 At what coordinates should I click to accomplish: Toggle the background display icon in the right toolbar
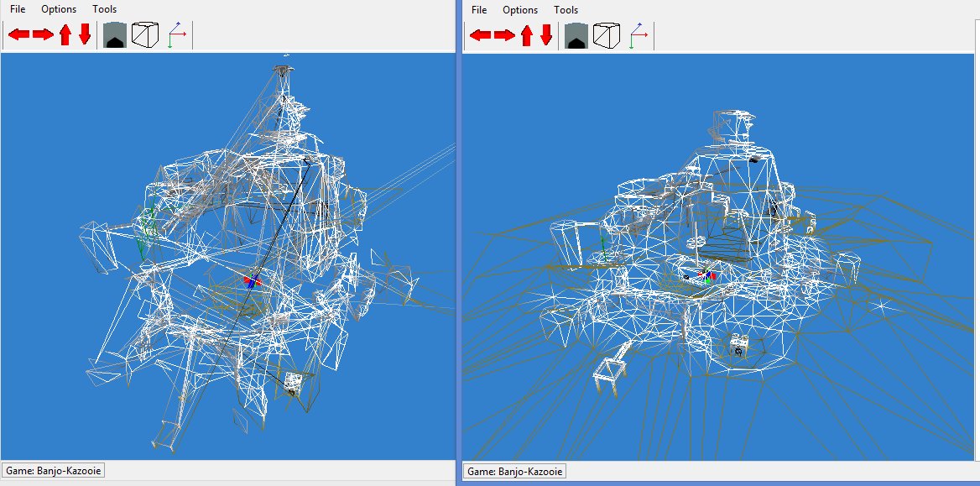pos(577,35)
